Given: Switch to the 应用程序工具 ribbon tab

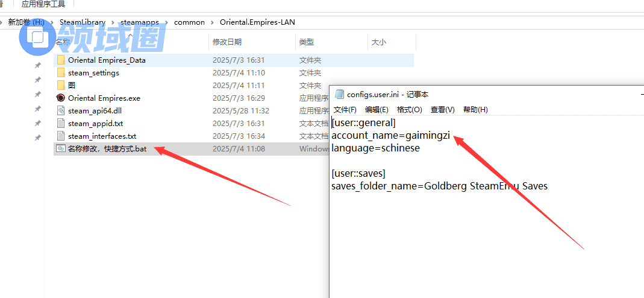Looking at the screenshot, I should [x=43, y=4].
